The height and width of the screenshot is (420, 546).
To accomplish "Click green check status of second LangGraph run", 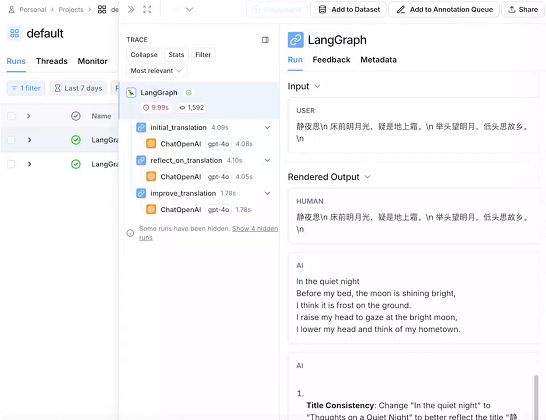I will click(76, 164).
